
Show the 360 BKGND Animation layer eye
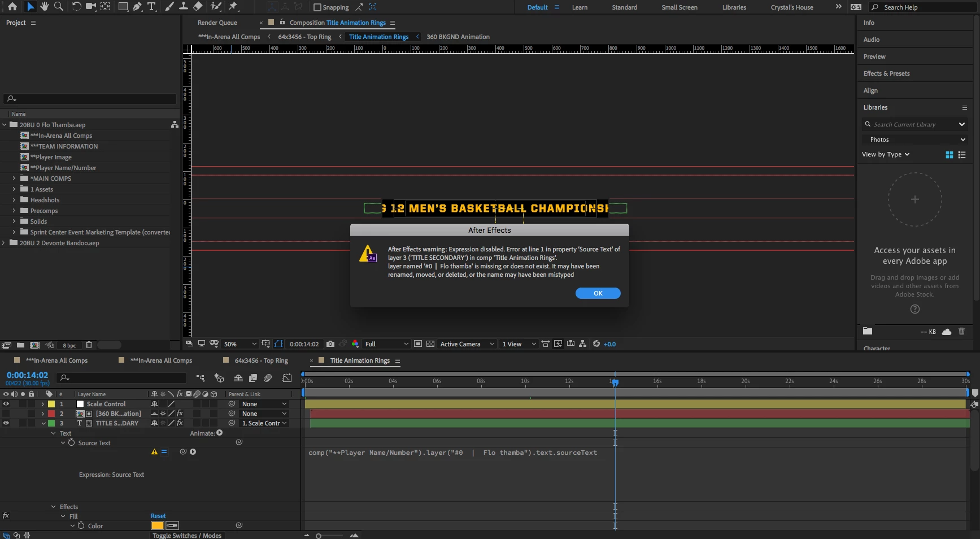pos(6,414)
